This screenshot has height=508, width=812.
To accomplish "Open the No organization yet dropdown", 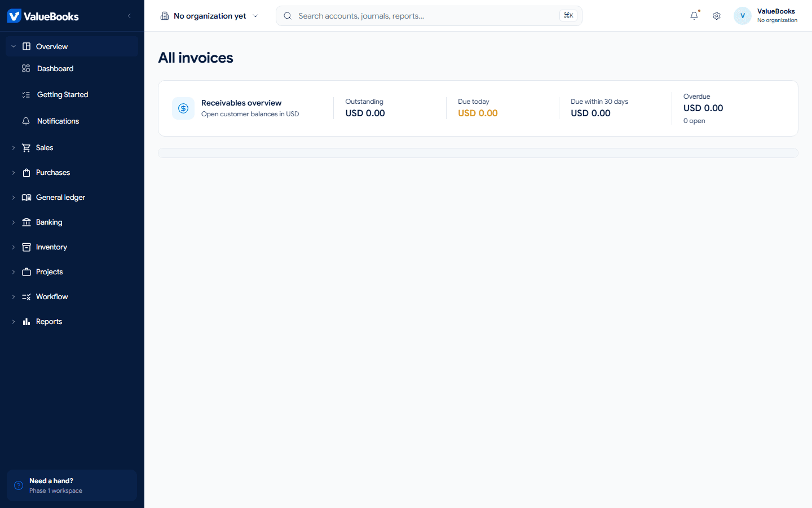I will coord(210,16).
